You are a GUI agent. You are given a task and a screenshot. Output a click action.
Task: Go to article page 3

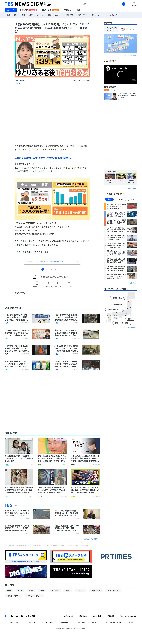click(x=51, y=269)
